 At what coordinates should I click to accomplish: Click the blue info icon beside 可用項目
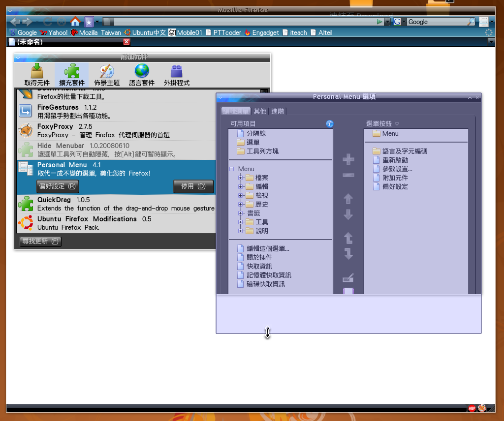pos(330,124)
